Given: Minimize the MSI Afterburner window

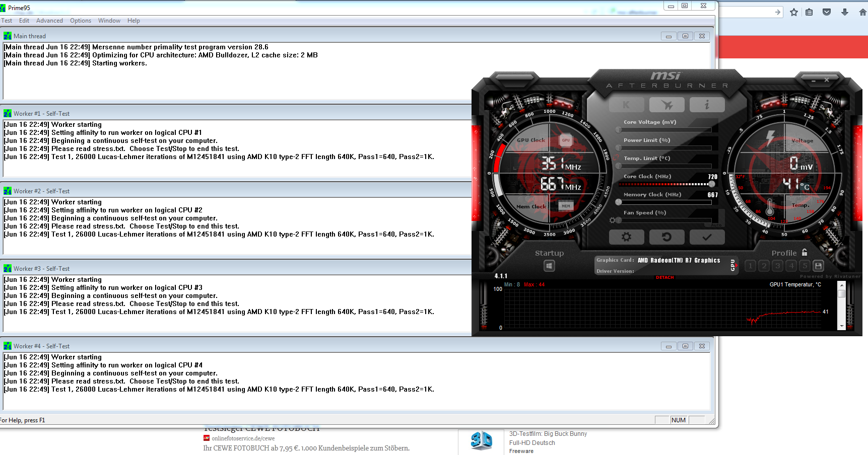Looking at the screenshot, I should point(814,80).
